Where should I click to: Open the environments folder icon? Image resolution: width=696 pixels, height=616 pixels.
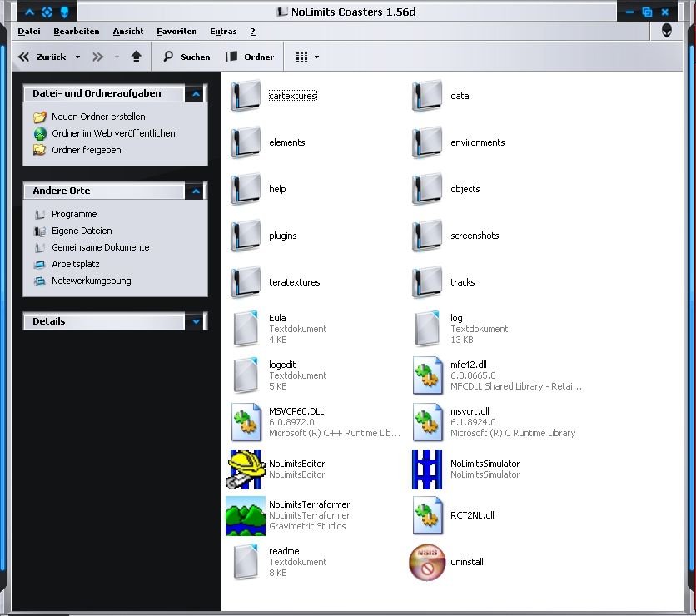(427, 142)
